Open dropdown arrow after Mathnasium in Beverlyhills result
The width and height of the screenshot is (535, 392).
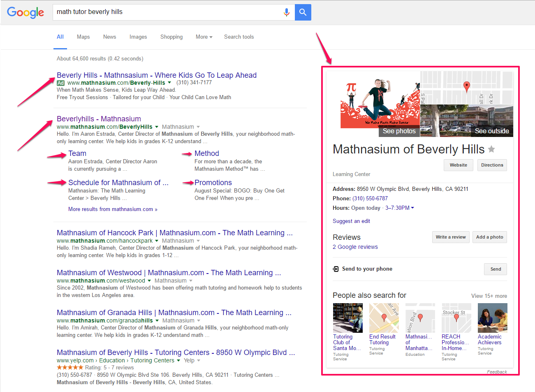coord(198,127)
